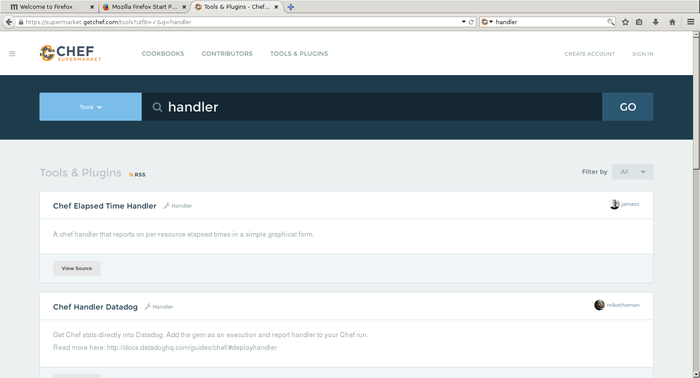
Task: Go to Firefox home page icon
Action: pos(672,22)
